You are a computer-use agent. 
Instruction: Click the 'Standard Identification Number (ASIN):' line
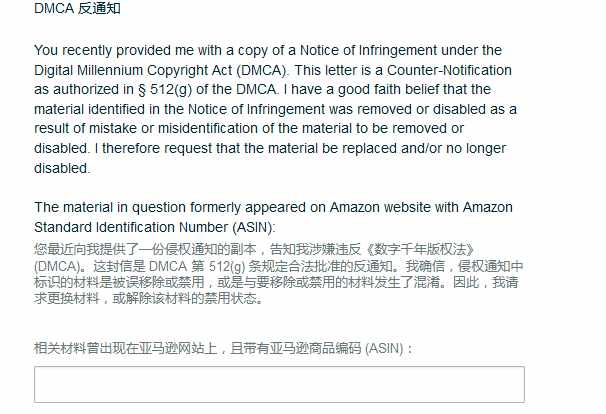pos(155,227)
